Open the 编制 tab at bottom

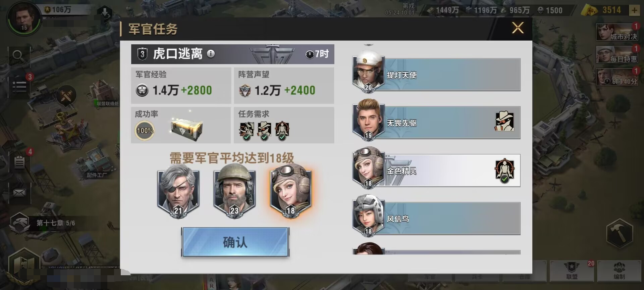pyautogui.click(x=619, y=271)
